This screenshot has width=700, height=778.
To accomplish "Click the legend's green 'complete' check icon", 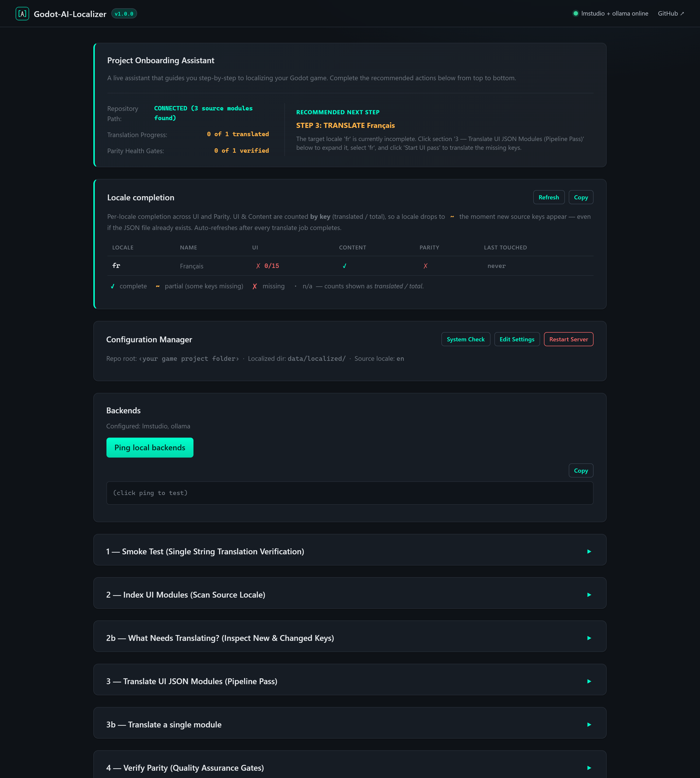I will coord(113,286).
